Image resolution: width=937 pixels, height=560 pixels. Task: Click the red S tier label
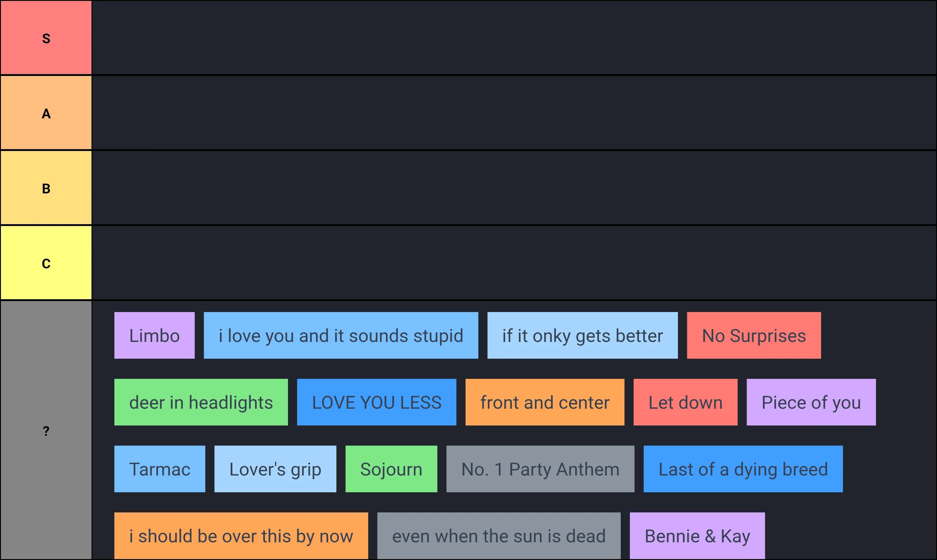(46, 38)
